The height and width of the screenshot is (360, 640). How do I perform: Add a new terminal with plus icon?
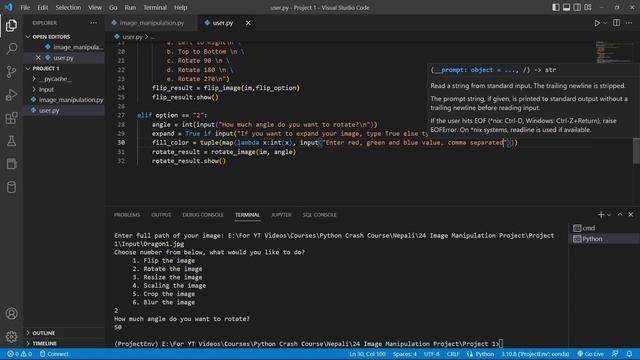click(600, 215)
